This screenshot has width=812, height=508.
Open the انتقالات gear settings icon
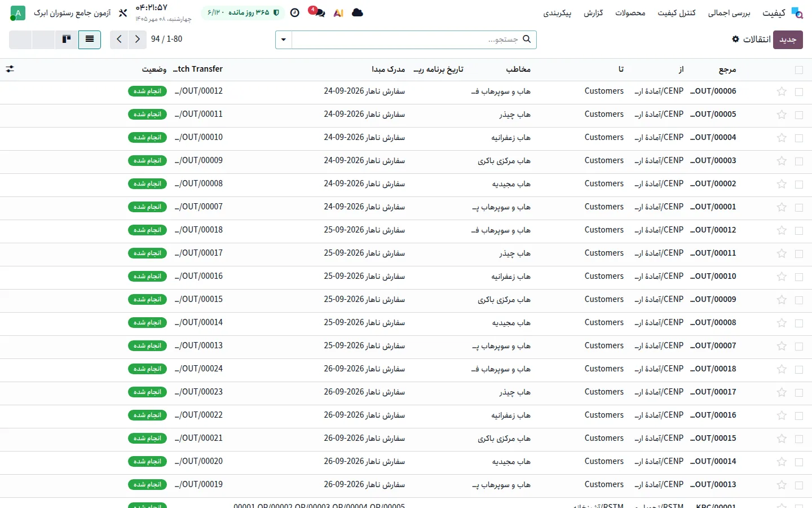(x=735, y=39)
